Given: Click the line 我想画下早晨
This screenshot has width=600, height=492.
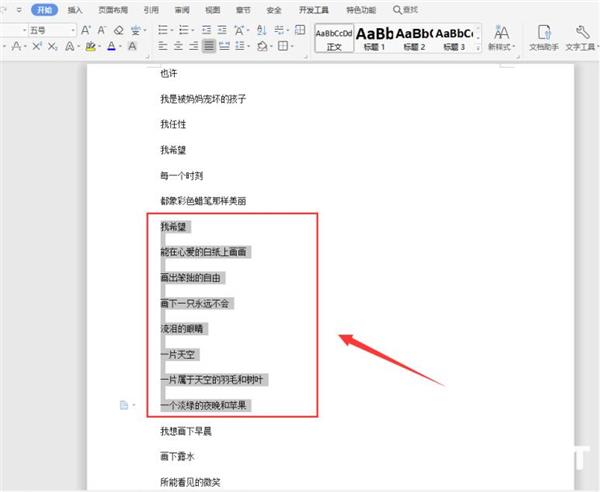Looking at the screenshot, I should click(186, 431).
